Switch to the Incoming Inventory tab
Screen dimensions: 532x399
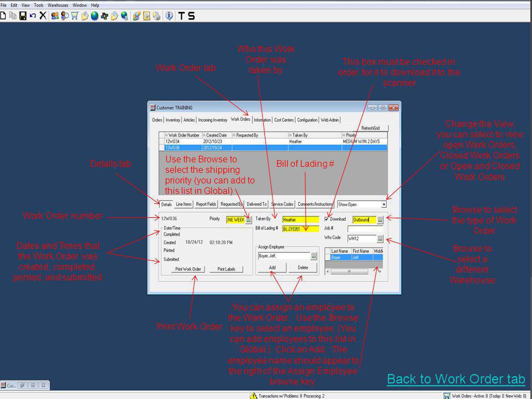click(x=213, y=120)
